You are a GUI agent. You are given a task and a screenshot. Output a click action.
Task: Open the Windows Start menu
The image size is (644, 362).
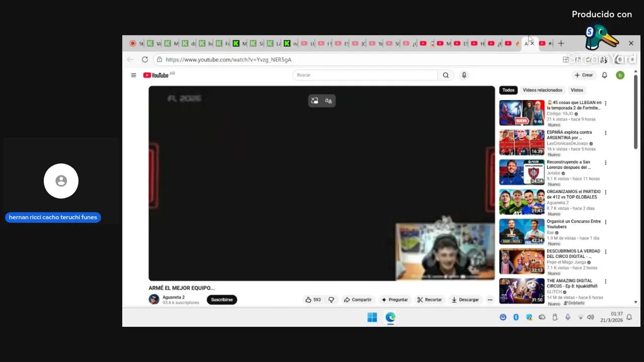372,317
